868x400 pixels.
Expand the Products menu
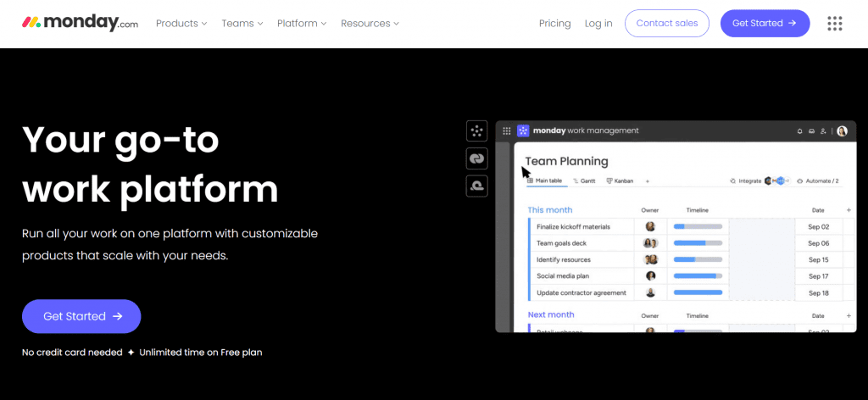tap(181, 23)
